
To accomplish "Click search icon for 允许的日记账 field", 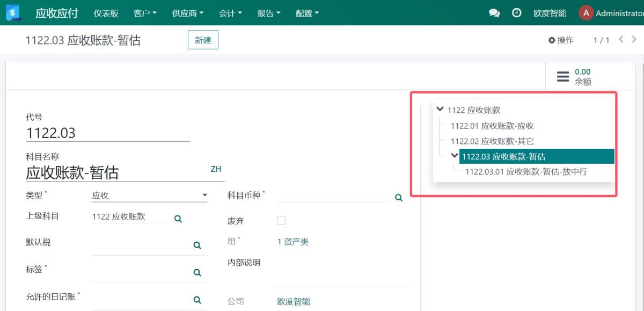I will pos(197,300).
